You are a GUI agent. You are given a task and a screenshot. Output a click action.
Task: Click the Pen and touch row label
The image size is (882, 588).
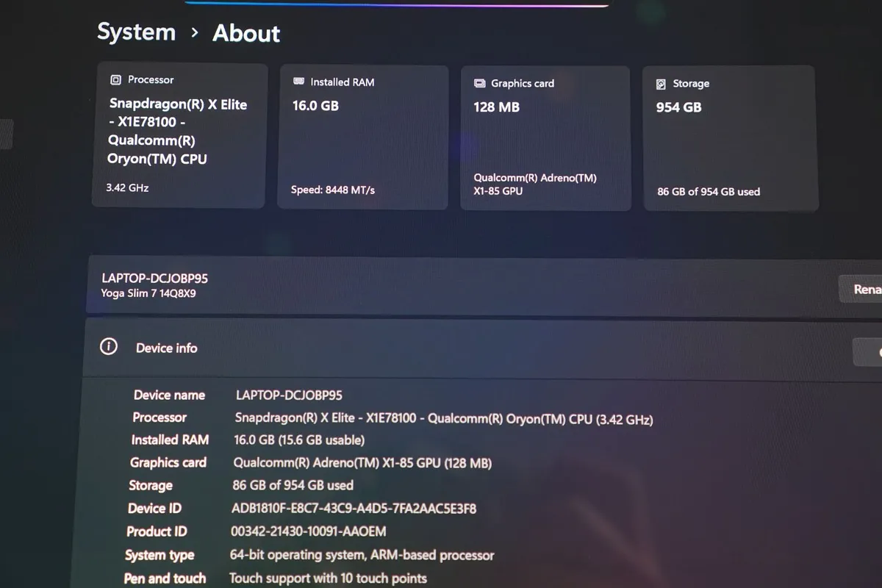[x=165, y=578]
